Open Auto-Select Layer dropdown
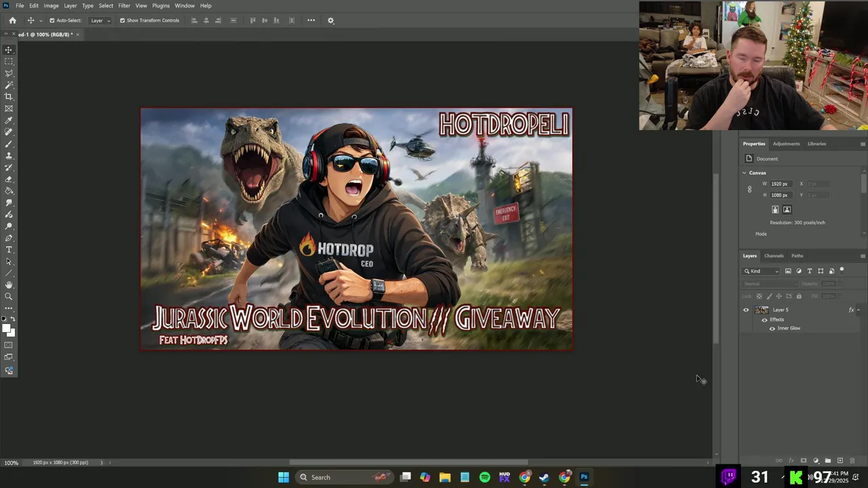The image size is (868, 488). pyautogui.click(x=100, y=20)
